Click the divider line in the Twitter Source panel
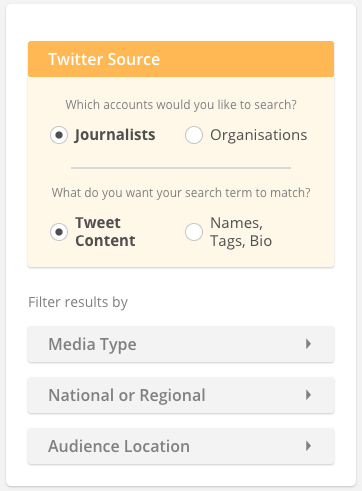The height and width of the screenshot is (491, 362). [x=181, y=168]
